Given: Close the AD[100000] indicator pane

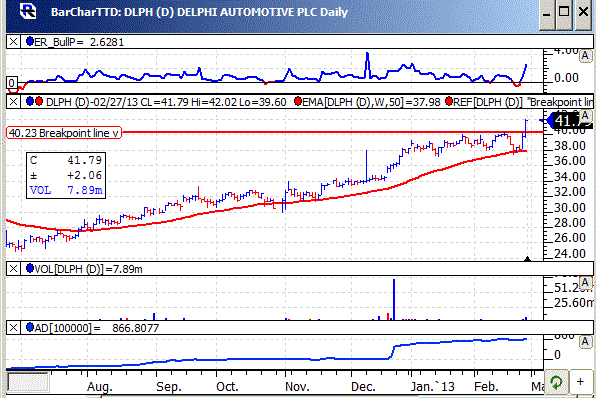Looking at the screenshot, I should click(13, 328).
